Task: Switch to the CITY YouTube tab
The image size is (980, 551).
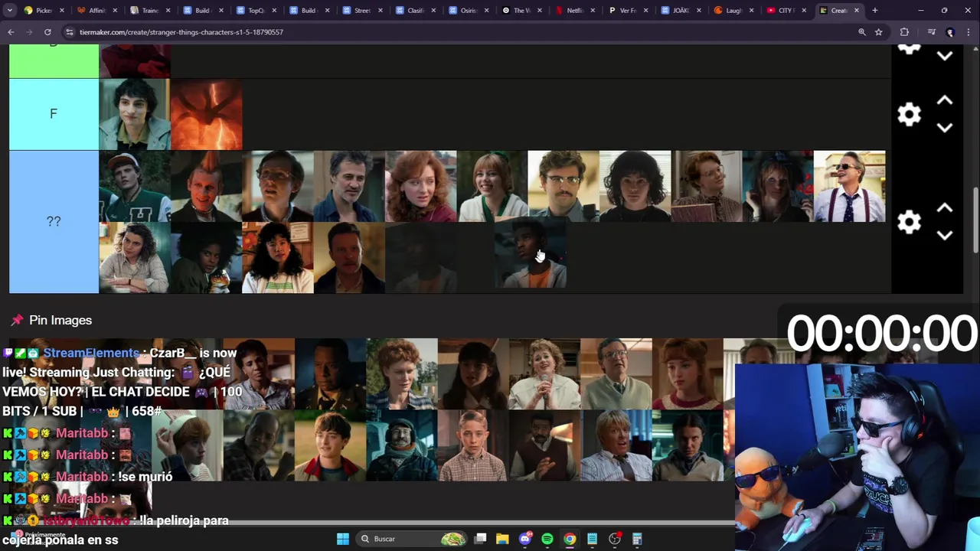Action: tap(786, 11)
